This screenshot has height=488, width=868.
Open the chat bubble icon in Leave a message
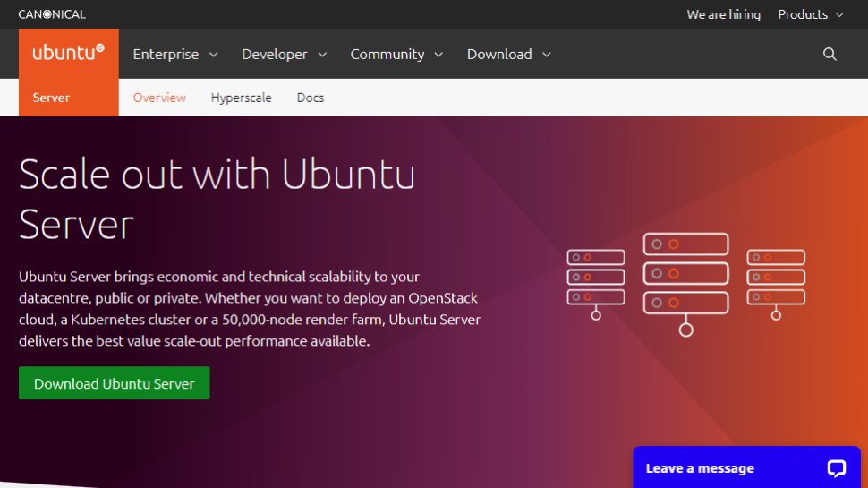(x=836, y=468)
